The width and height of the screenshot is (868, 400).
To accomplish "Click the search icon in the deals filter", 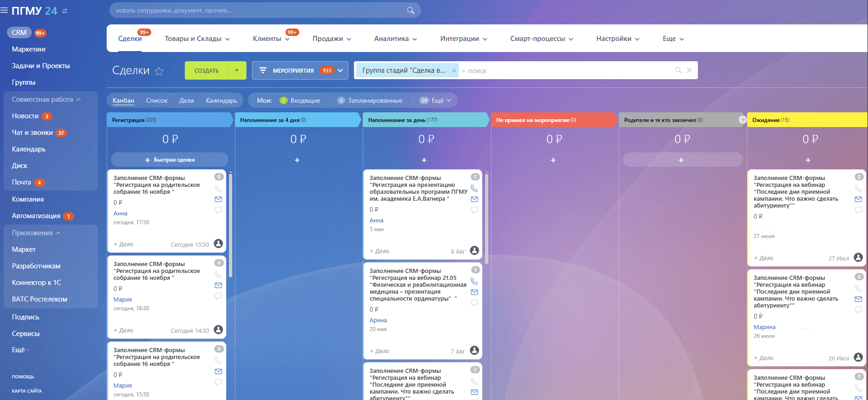I will (x=678, y=70).
